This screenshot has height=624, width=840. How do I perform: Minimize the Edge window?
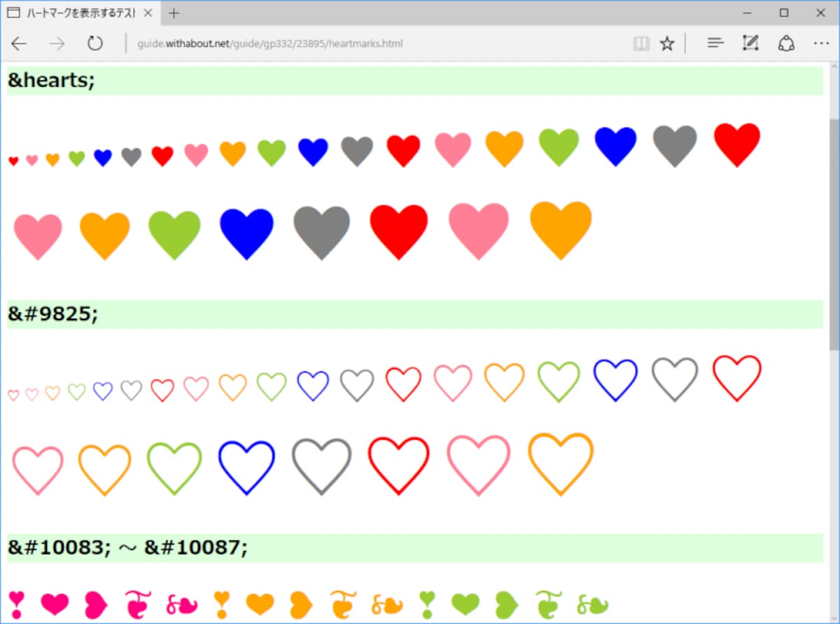pyautogui.click(x=747, y=13)
